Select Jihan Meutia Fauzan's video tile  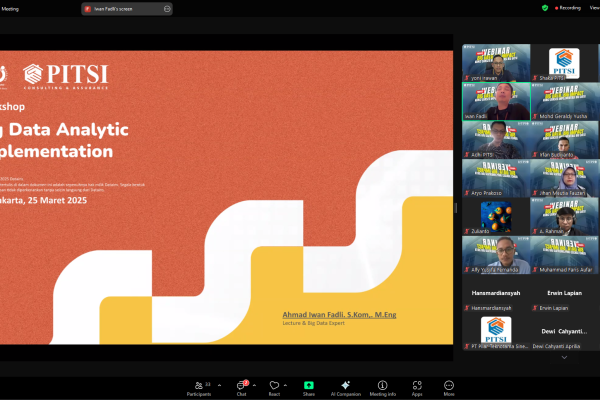tap(564, 178)
